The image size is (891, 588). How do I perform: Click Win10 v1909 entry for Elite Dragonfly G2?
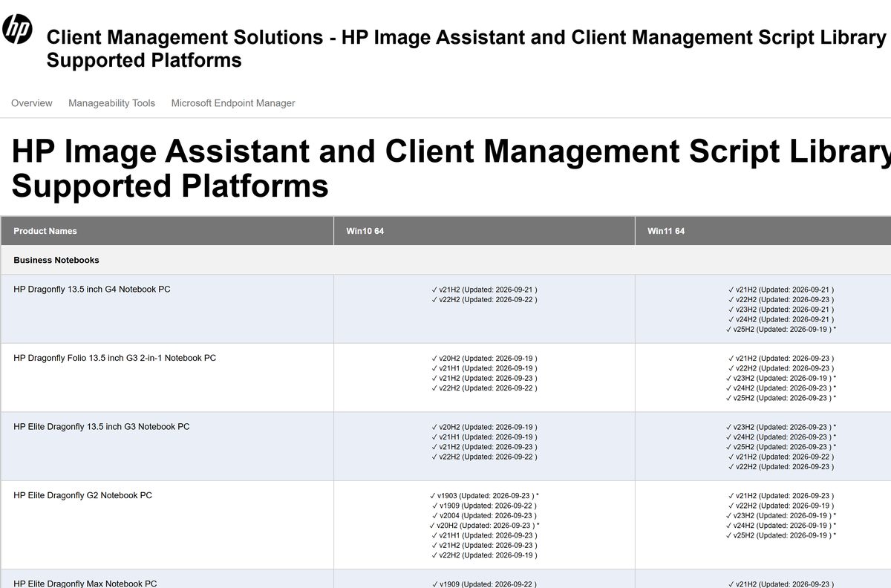(484, 506)
